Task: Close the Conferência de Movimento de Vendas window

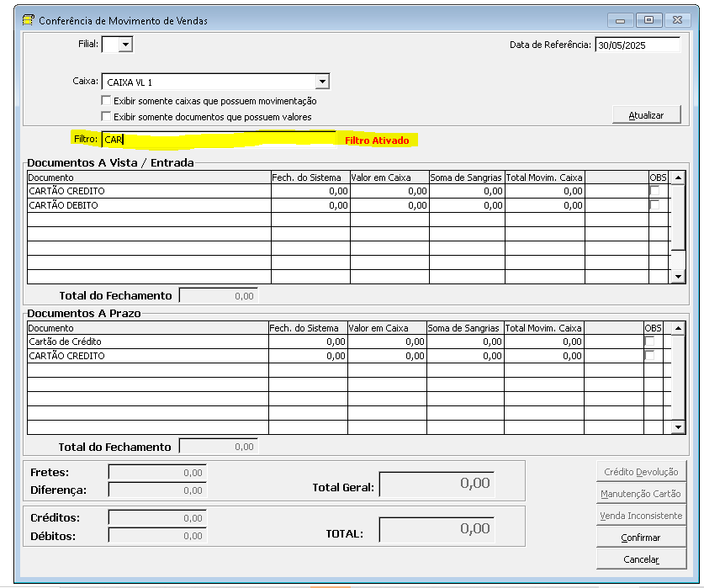Action: 677,20
